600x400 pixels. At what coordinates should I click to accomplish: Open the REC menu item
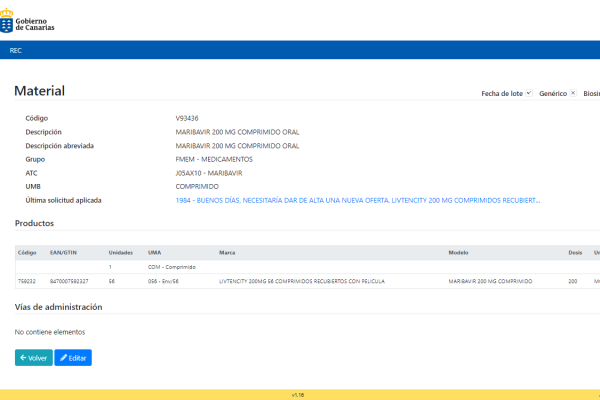pyautogui.click(x=16, y=50)
